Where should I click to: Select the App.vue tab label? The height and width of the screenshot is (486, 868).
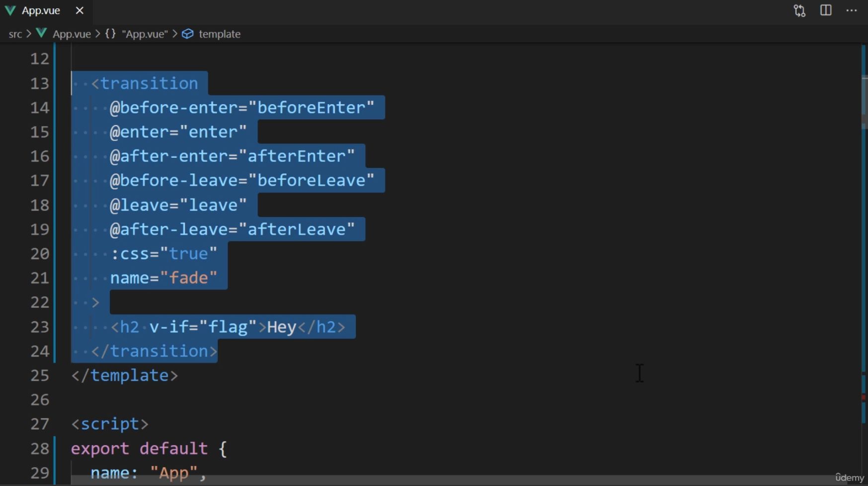tap(41, 10)
